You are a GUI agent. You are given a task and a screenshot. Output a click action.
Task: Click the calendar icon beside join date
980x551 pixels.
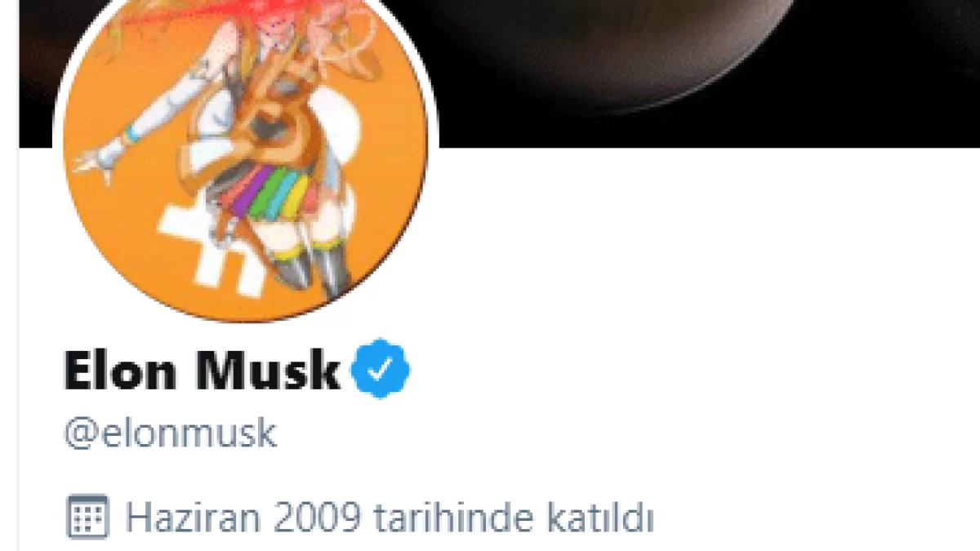(x=86, y=517)
